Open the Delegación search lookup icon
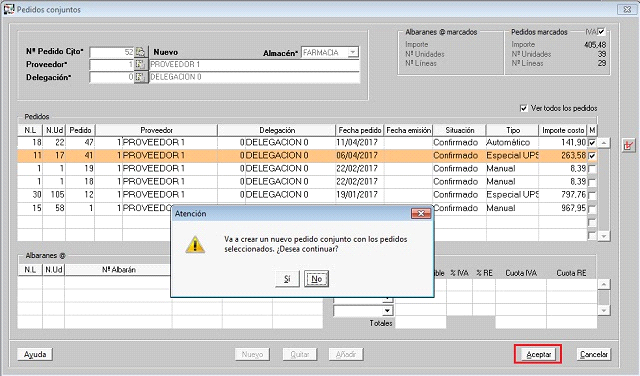Viewport: 640px width, 376px height. pyautogui.click(x=140, y=77)
